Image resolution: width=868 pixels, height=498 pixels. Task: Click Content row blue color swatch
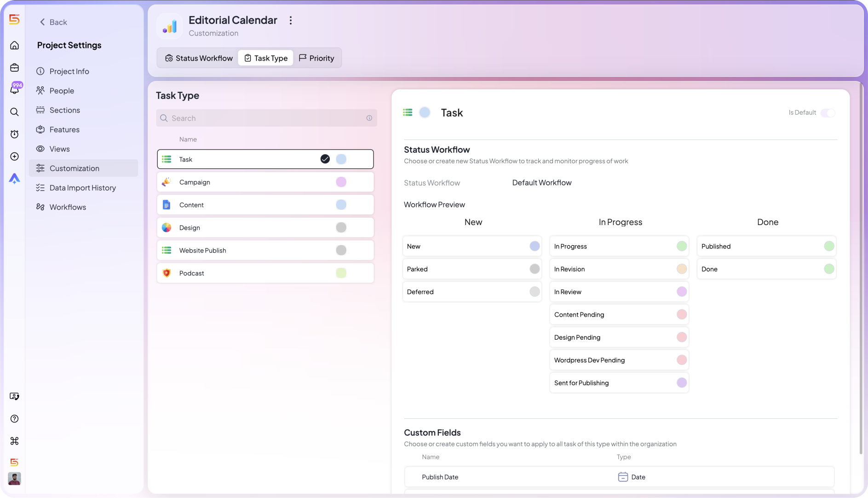tap(341, 205)
